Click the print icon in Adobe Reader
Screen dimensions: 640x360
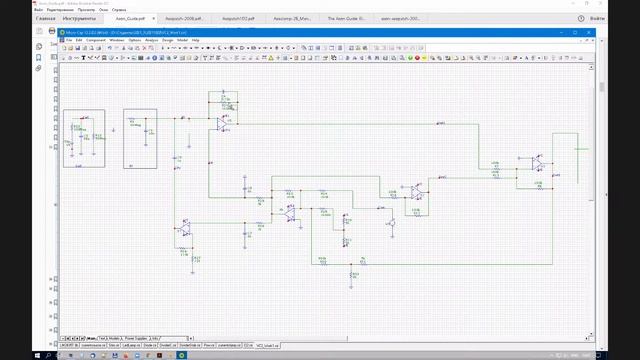point(52,31)
